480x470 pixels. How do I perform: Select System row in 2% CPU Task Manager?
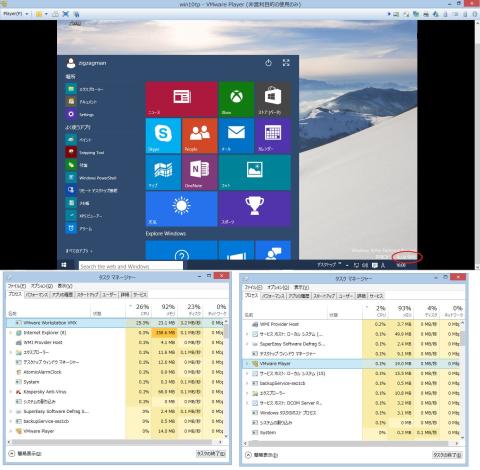coord(352,433)
